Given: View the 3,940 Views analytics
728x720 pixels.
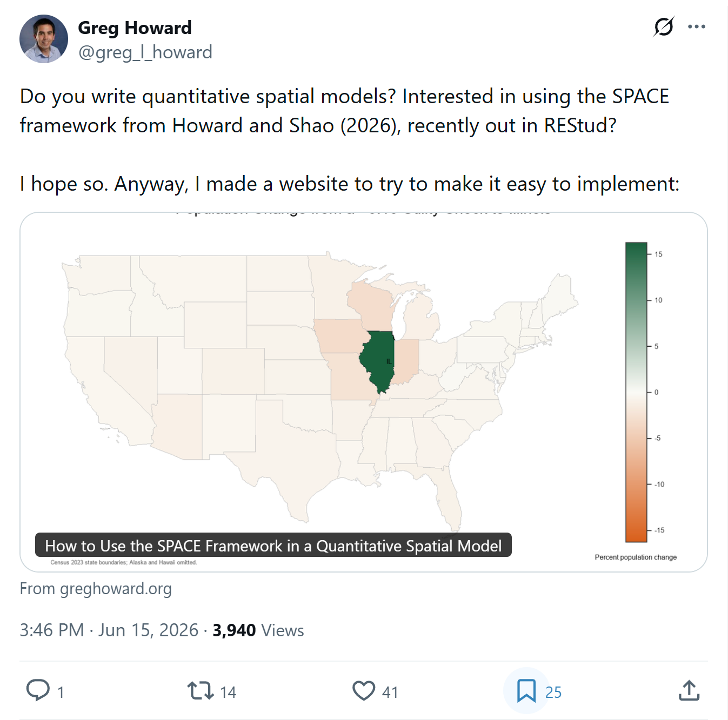Looking at the screenshot, I should tap(258, 630).
